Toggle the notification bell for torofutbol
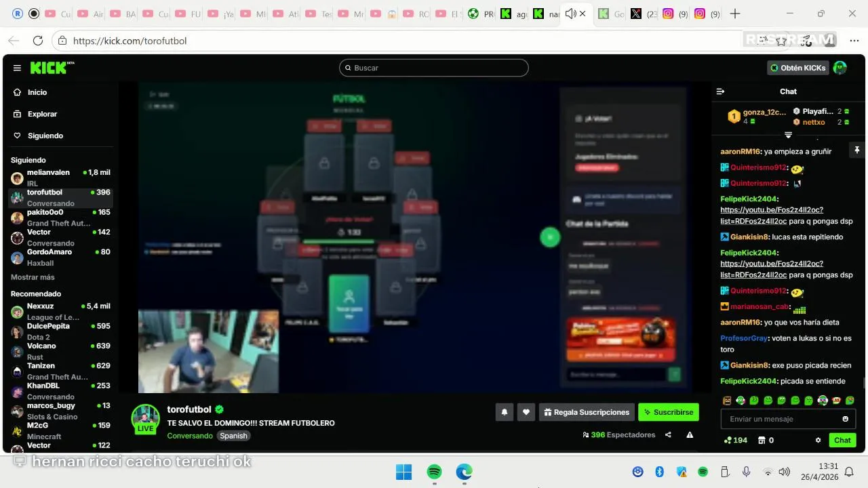 tap(504, 412)
